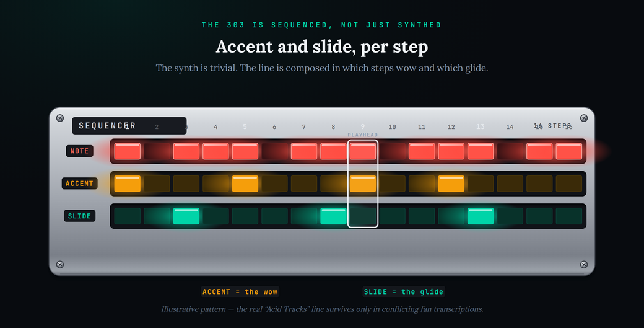Add an ACCENT to step 11
The height and width of the screenshot is (328, 644).
click(422, 184)
